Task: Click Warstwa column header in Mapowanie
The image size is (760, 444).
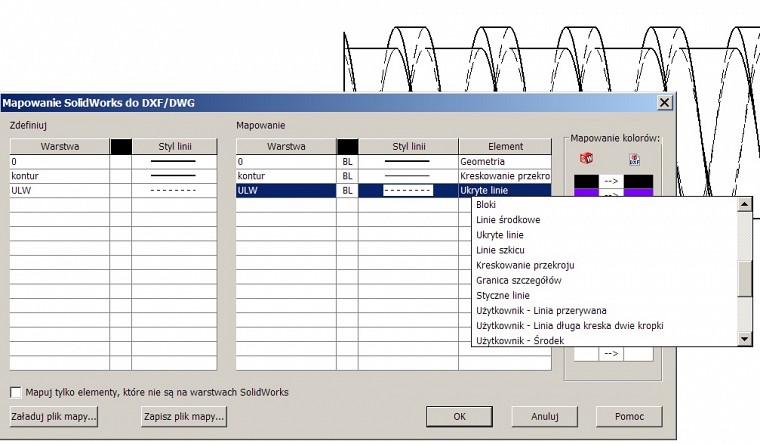Action: pyautogui.click(x=286, y=146)
